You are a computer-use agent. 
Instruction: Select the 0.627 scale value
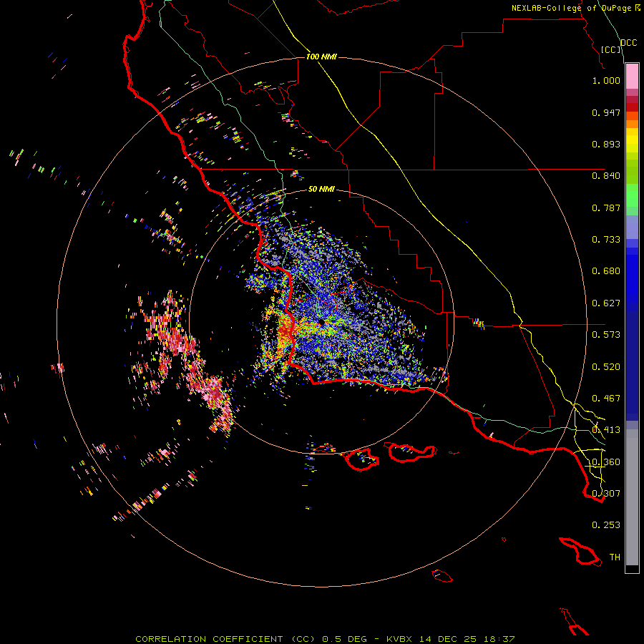point(606,303)
